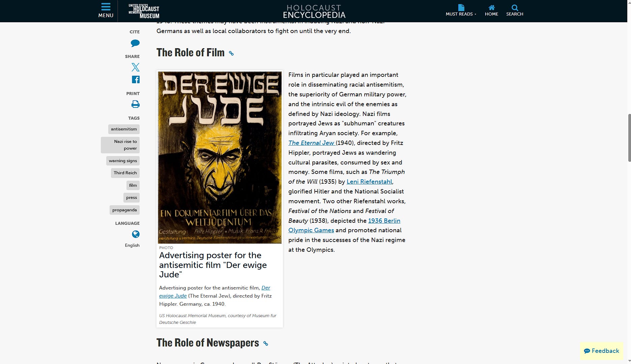The image size is (631, 364).
Task: Click The Role of Newspapers heading
Action: coord(208,343)
